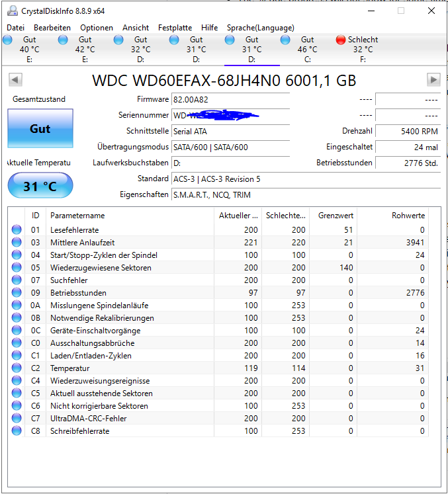Go to previous disk with left arrow
The width and height of the screenshot is (448, 494).
coord(15,80)
